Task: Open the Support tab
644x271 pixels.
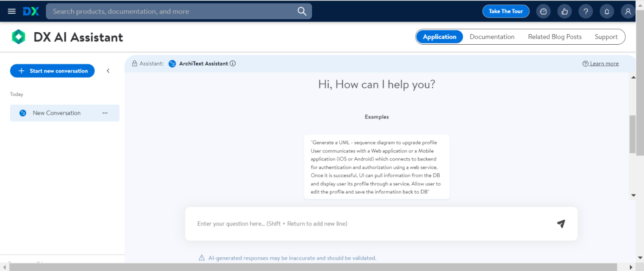Action: click(606, 37)
